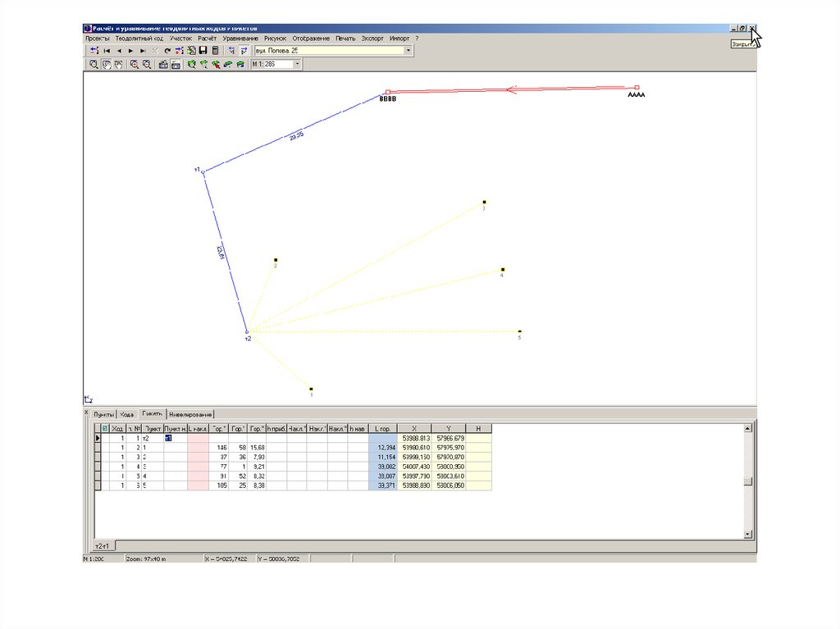Viewport: 840px width, 629px height.
Task: Expand the M 1:285 scale dropdown
Action: (297, 64)
